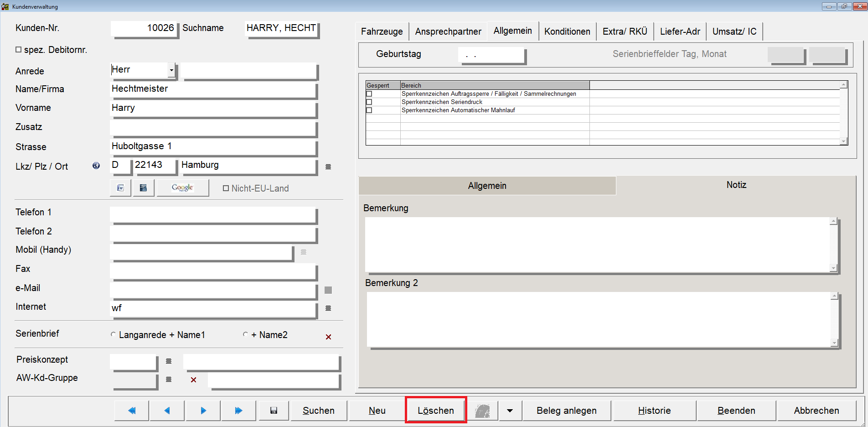This screenshot has height=427, width=868.
Task: Open the Liefer-Adr tab
Action: click(680, 31)
